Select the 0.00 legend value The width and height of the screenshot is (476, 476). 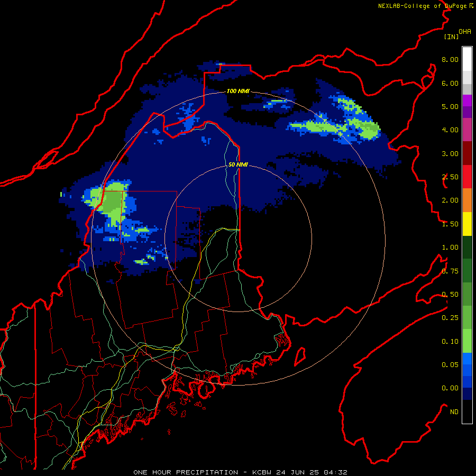click(x=450, y=388)
